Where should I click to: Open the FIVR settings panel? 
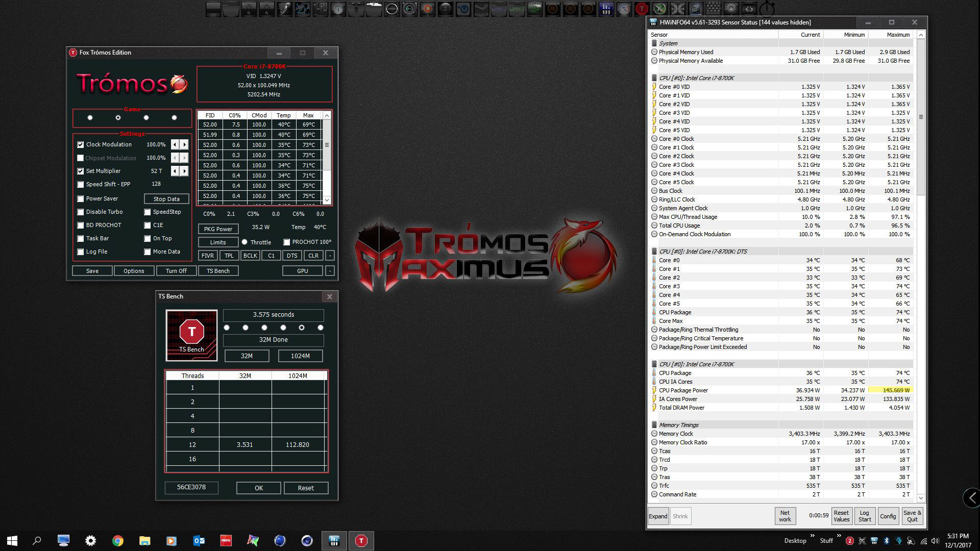click(208, 256)
